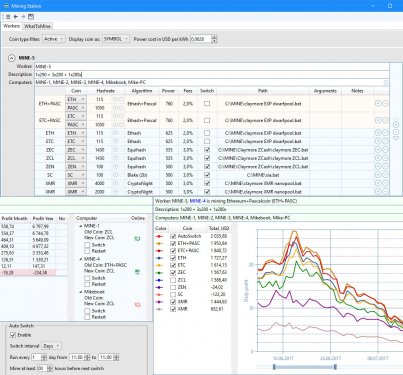
Task: Click the MINE-1 online status icon
Action: click(137, 239)
